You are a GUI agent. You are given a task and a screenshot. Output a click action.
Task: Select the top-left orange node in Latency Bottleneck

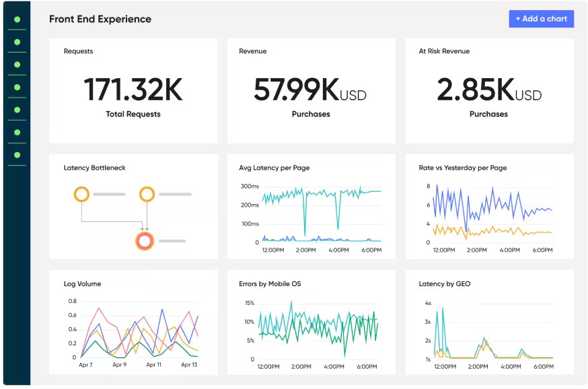[81, 194]
